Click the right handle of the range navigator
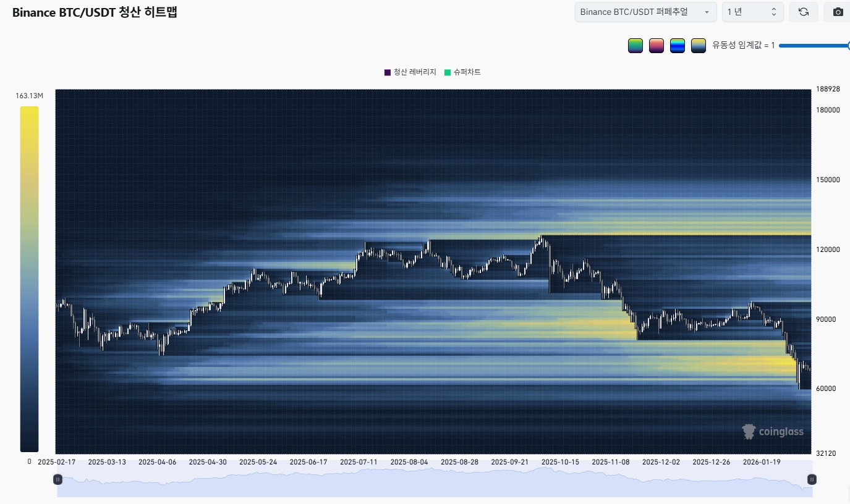 pos(812,479)
